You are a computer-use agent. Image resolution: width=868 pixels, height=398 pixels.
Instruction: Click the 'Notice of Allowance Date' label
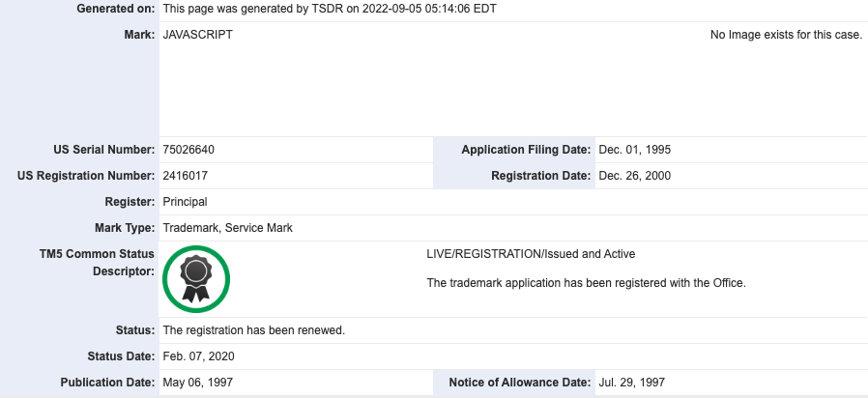pos(520,383)
